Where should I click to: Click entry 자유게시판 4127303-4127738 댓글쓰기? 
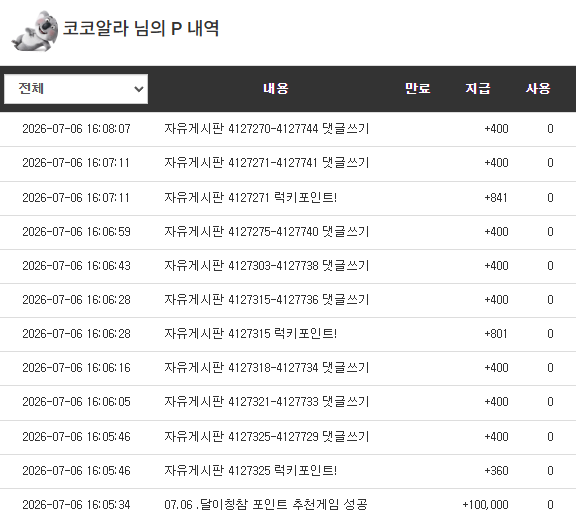click(x=267, y=266)
